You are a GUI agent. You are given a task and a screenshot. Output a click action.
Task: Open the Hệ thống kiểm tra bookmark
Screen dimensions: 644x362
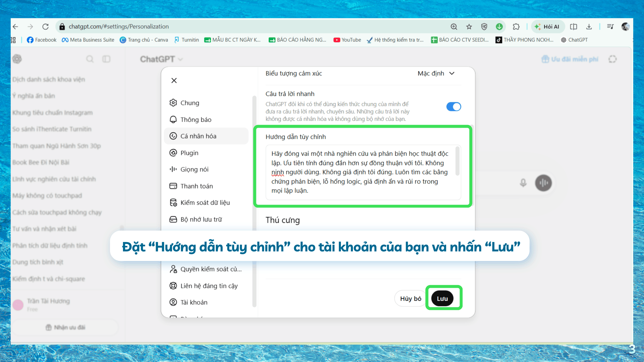395,40
